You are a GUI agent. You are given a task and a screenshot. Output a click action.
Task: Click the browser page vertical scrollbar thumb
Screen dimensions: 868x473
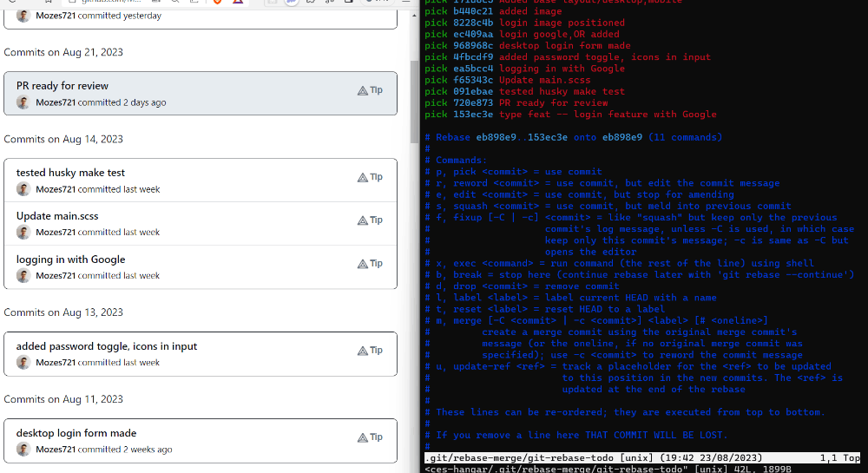click(414, 102)
